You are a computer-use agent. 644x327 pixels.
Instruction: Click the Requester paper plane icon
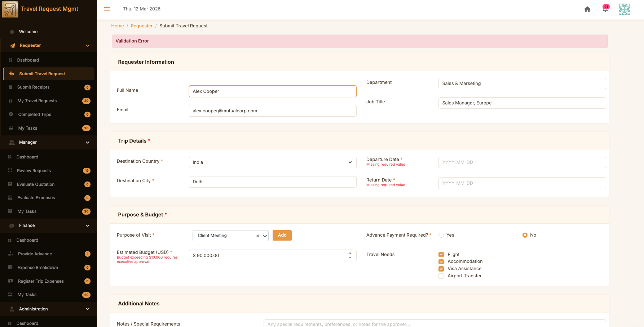point(13,46)
